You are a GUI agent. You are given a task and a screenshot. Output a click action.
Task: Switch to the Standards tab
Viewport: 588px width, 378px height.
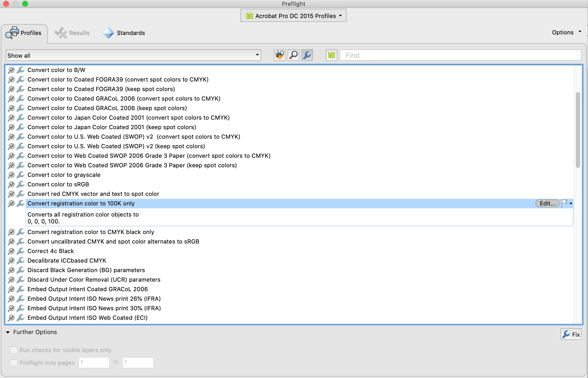[124, 33]
